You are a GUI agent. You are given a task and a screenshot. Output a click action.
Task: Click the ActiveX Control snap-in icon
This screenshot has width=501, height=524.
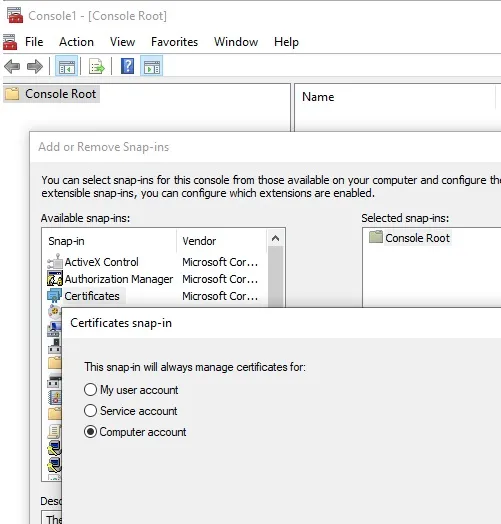[x=54, y=262]
